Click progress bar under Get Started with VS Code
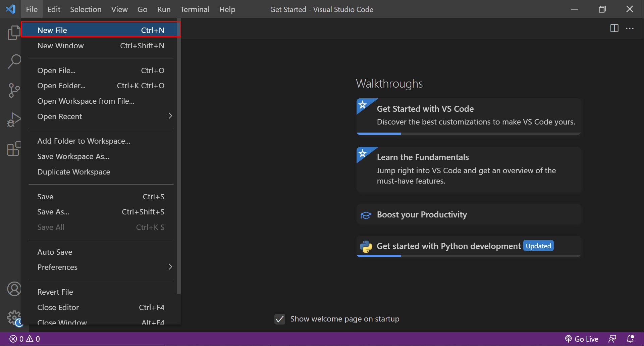 (x=469, y=134)
